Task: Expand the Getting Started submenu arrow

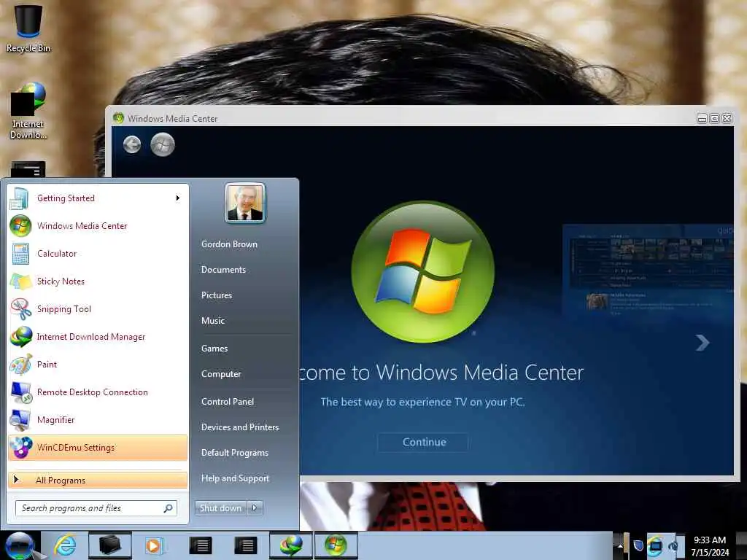Action: 178,198
